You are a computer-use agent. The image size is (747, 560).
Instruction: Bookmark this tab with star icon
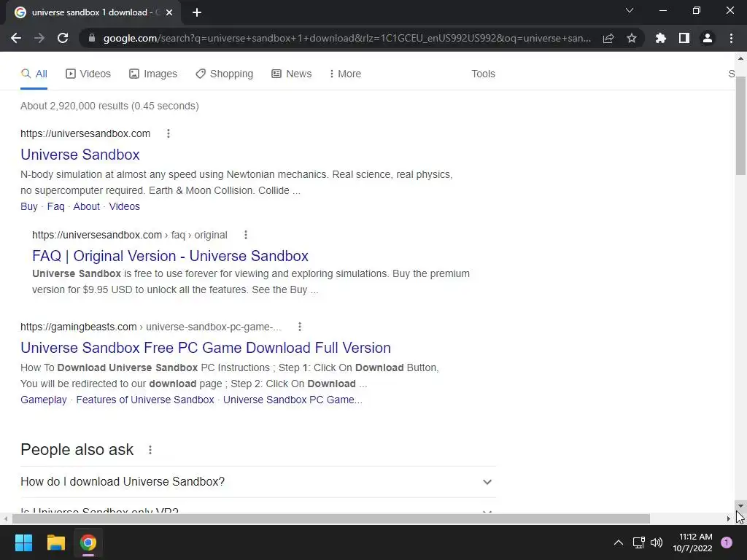(632, 38)
